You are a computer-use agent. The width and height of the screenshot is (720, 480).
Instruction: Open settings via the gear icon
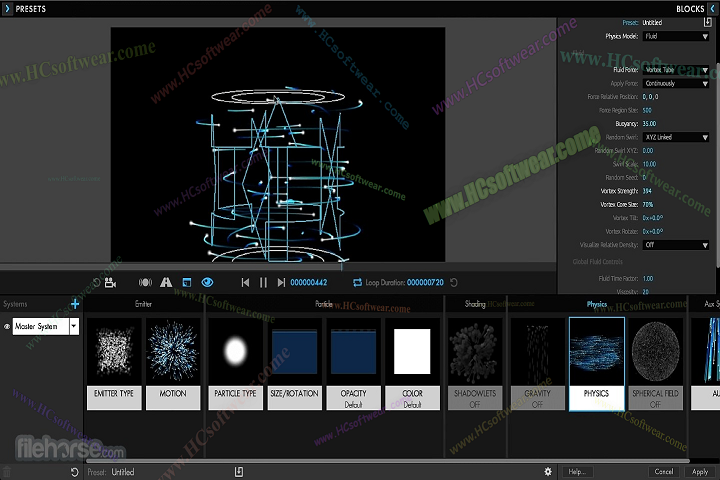click(x=547, y=471)
